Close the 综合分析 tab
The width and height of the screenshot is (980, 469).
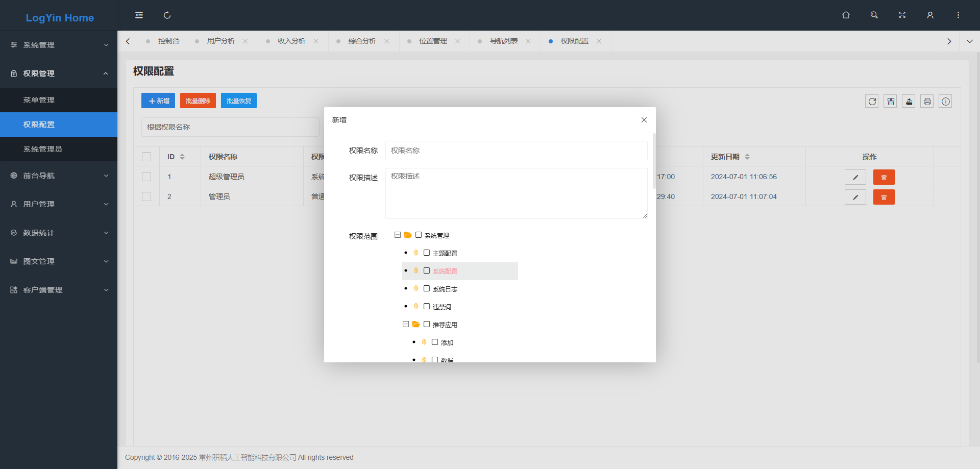387,41
